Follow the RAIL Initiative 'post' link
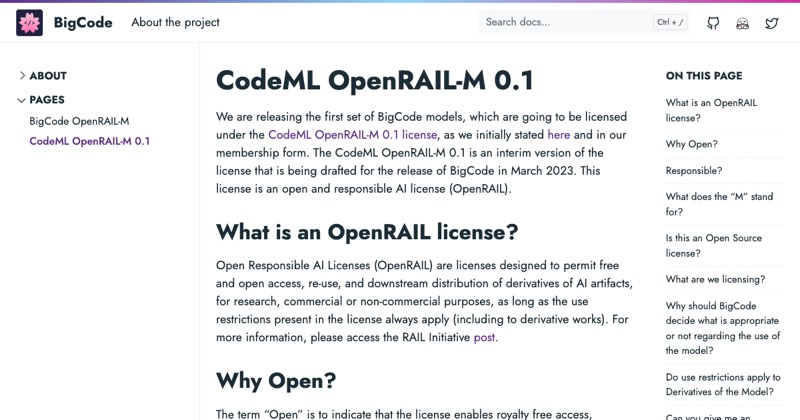Viewport: 800px width, 420px height. click(x=484, y=337)
